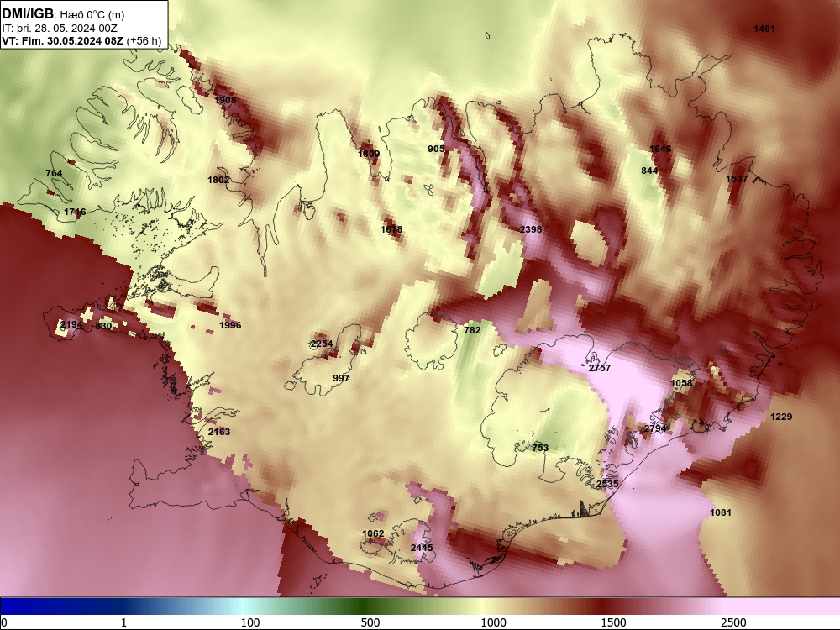Click the color scale at 1000
The height and width of the screenshot is (630, 840).
tap(493, 622)
